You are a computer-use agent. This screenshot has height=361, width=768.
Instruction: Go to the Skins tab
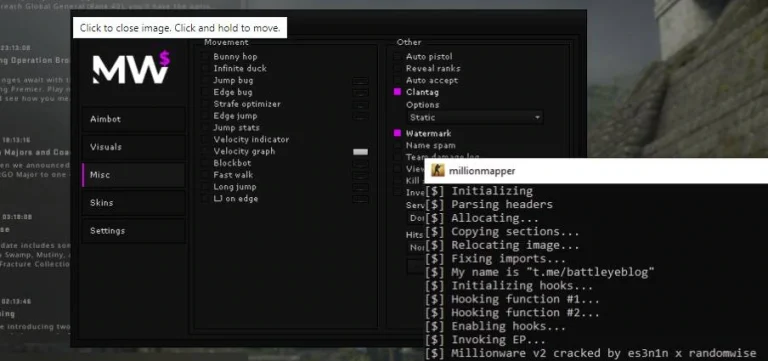134,203
